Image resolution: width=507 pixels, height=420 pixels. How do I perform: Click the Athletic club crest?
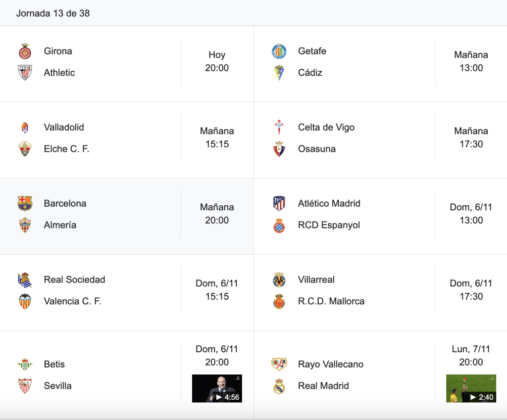click(x=25, y=73)
